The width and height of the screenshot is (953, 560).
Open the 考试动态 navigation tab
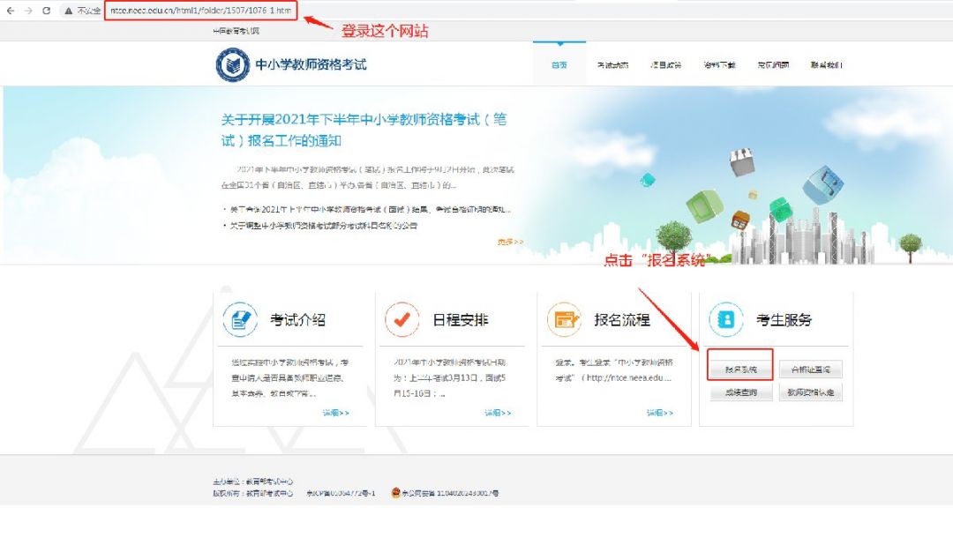tap(612, 65)
